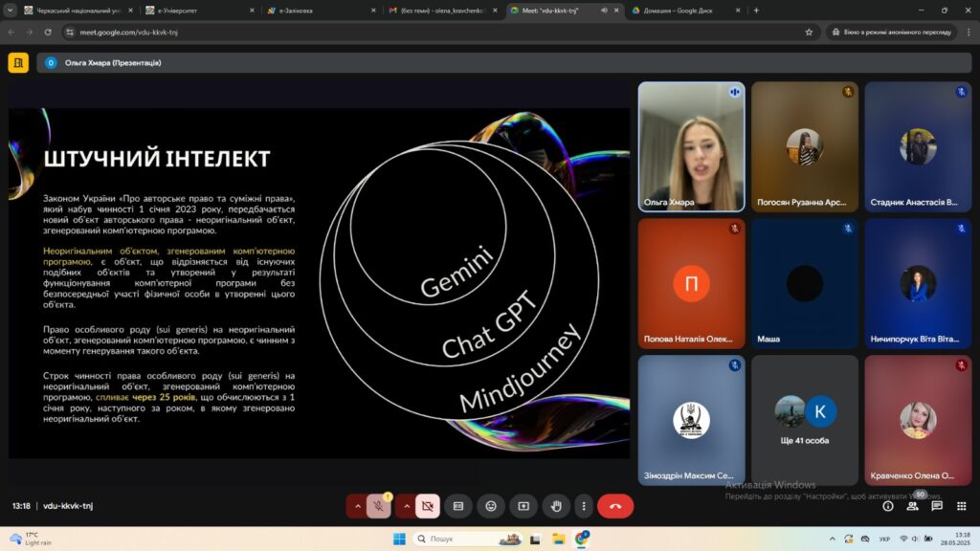Viewport: 980px width, 551px height.
Task: Unmute the microphone in Meet
Action: tap(380, 506)
